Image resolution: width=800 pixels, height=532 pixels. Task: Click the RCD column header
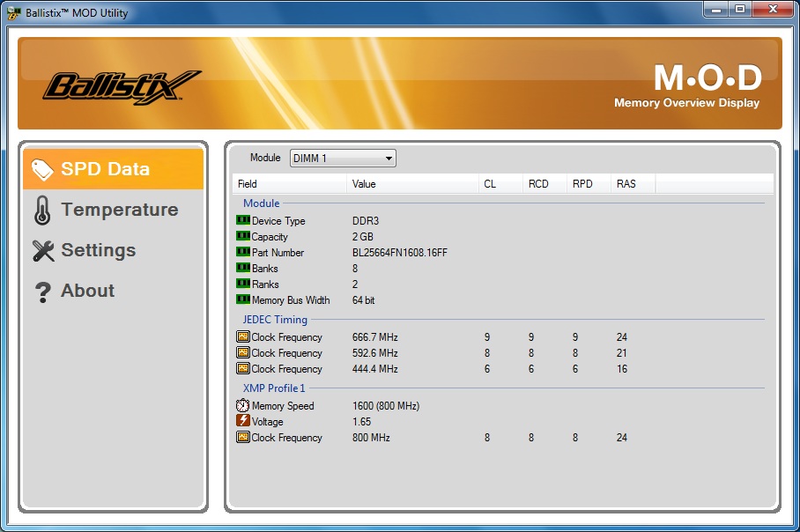coord(544,184)
